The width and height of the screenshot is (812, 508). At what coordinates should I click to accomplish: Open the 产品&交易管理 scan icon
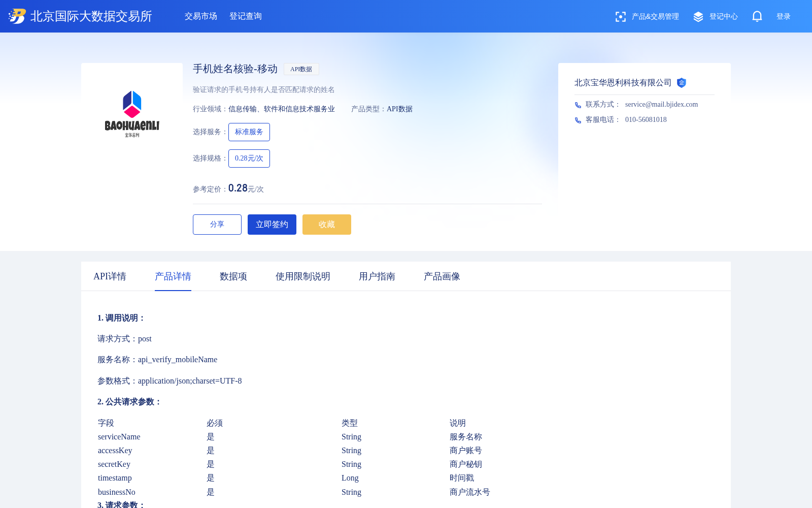point(620,17)
